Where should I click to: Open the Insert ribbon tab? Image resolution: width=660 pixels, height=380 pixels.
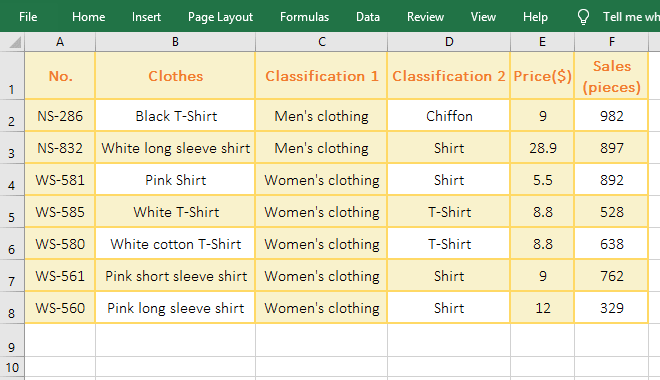point(146,17)
